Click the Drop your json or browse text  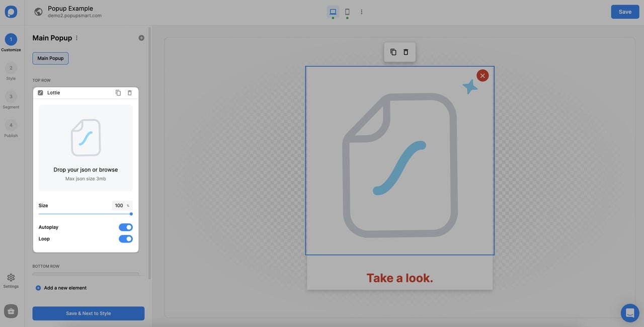click(x=86, y=170)
